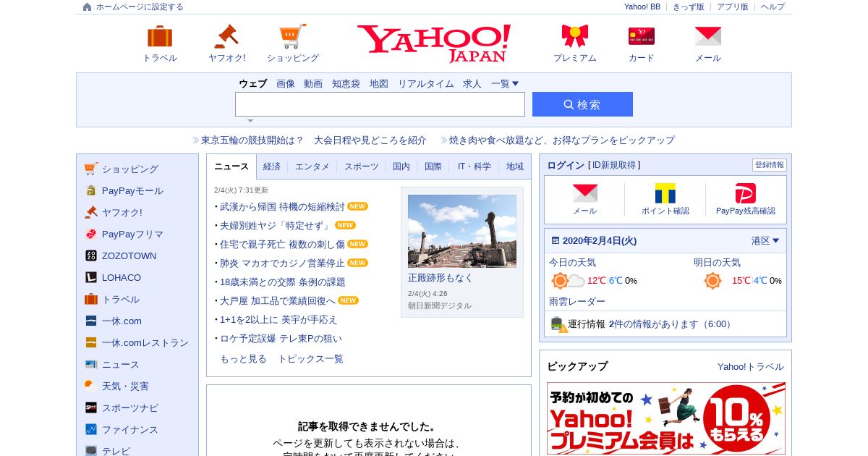Select the エンタメ news tab

312,166
